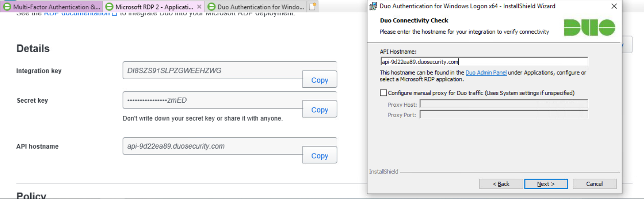Image resolution: width=644 pixels, height=199 pixels.
Task: Click the installer icon in the wizard title bar
Action: pyautogui.click(x=373, y=6)
